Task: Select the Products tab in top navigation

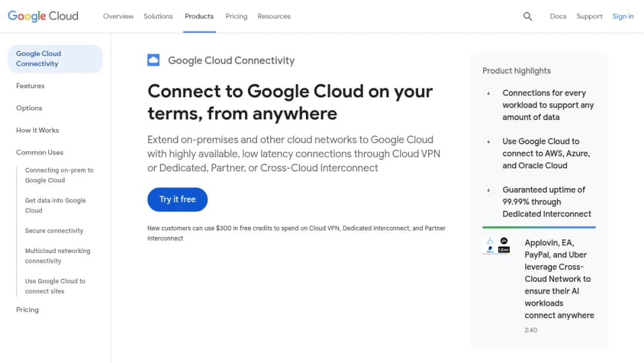Action: point(199,17)
